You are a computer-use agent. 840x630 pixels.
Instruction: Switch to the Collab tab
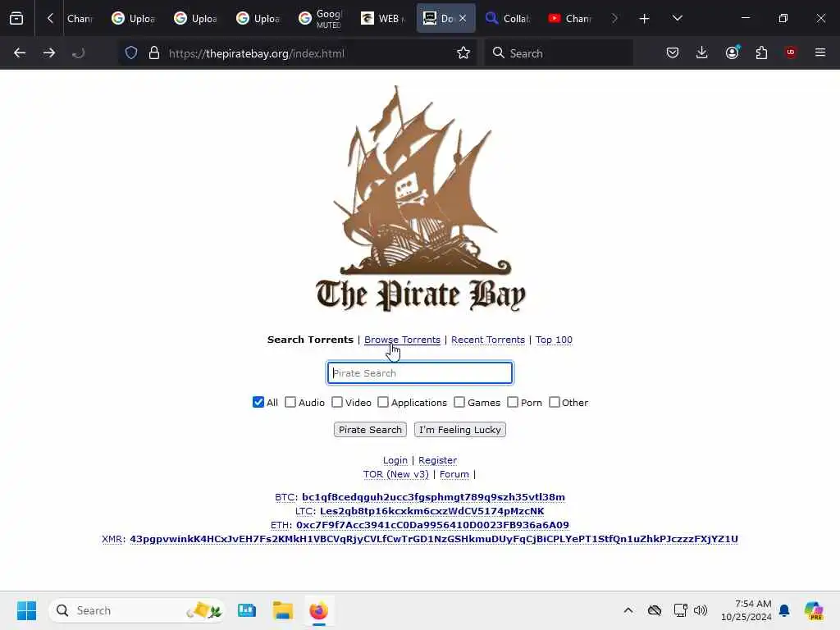tap(507, 19)
